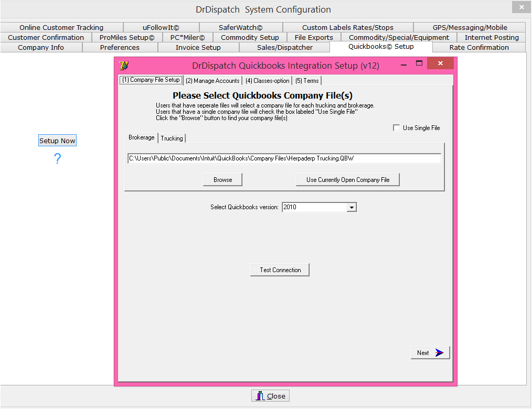This screenshot has width=532, height=409.
Task: Open Commodity/Special/Equipment tab
Action: pyautogui.click(x=399, y=37)
